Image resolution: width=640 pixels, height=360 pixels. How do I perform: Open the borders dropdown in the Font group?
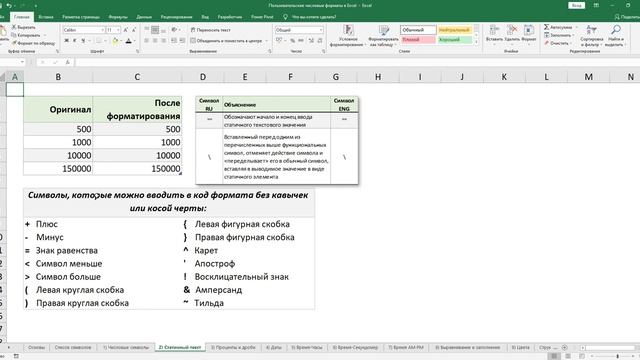pyautogui.click(x=105, y=40)
